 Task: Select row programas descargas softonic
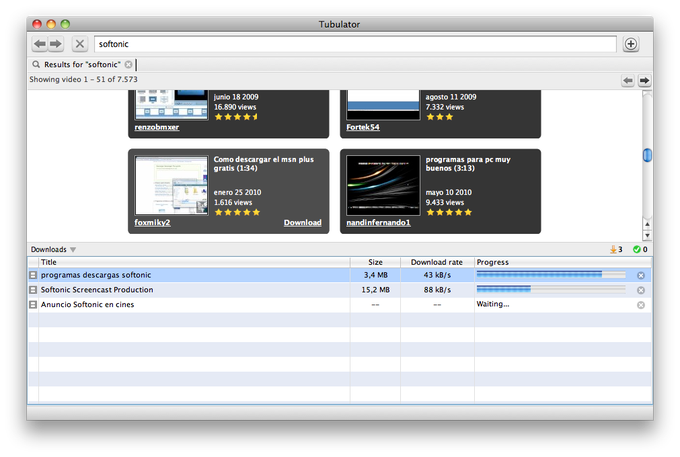pyautogui.click(x=340, y=275)
